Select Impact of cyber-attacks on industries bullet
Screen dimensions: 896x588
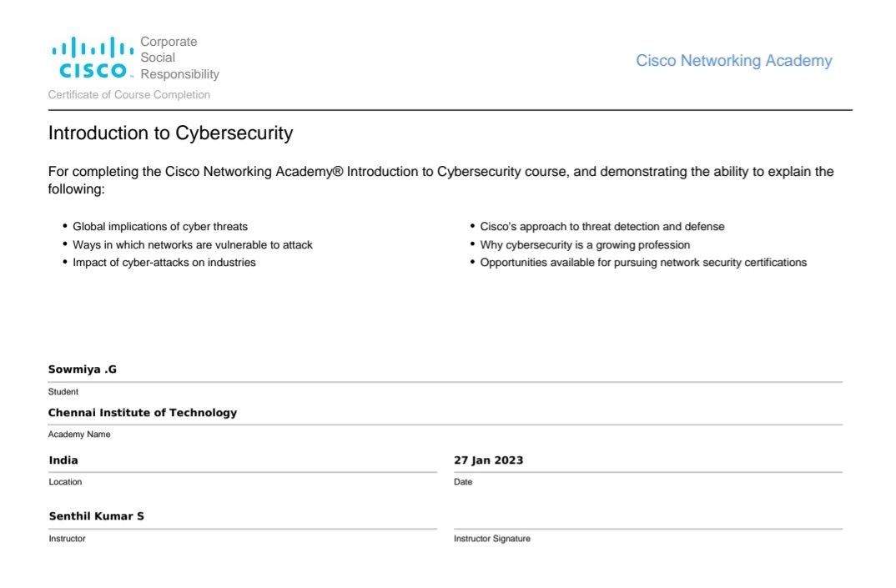164,262
